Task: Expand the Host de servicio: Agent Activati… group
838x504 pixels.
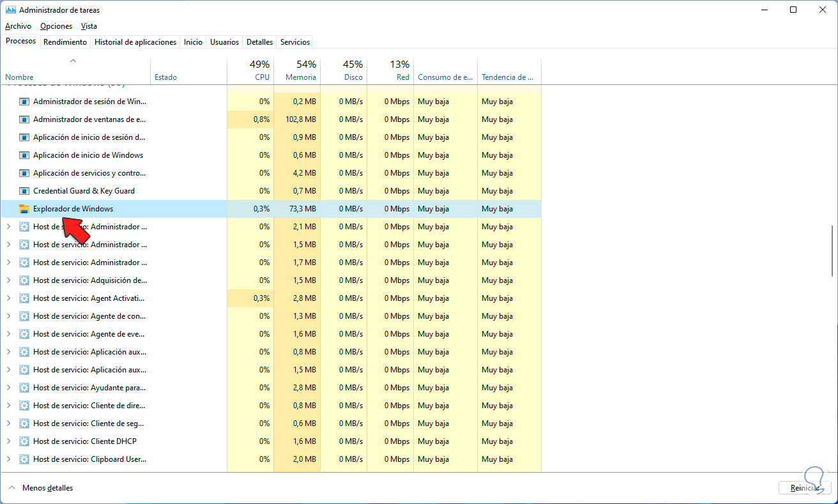Action: [8, 298]
